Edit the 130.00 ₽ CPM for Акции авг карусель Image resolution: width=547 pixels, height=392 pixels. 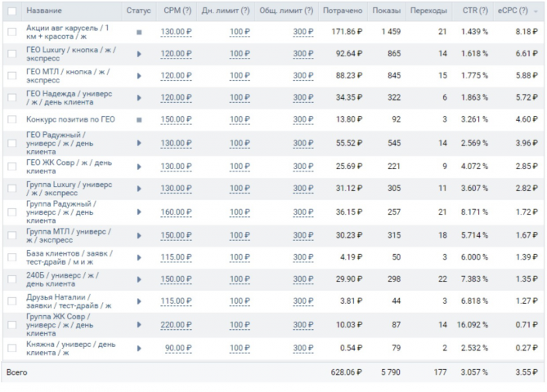click(176, 32)
